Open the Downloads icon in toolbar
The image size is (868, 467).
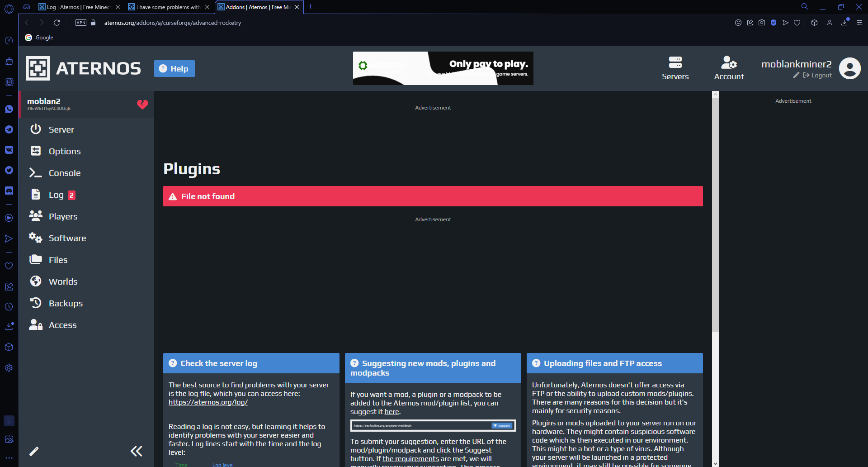(x=844, y=23)
